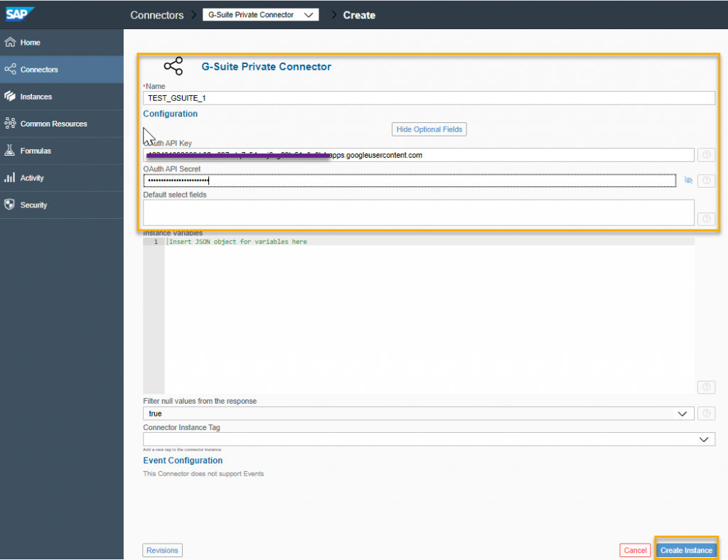The image size is (728, 560).
Task: Open help icon for OAuth API Key
Action: (x=706, y=155)
